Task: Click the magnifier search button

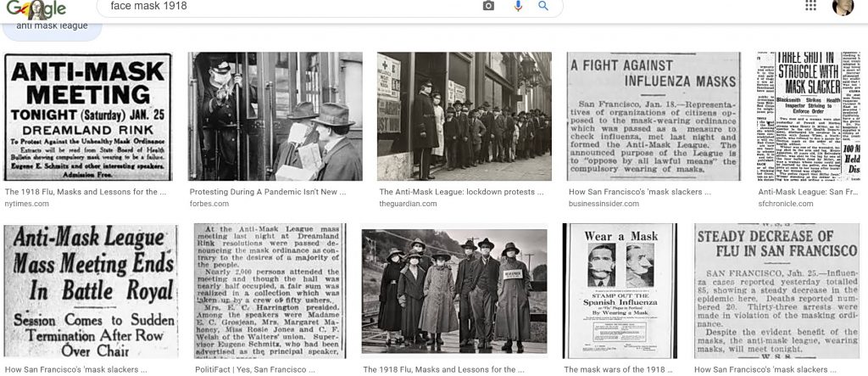Action: coord(543,6)
